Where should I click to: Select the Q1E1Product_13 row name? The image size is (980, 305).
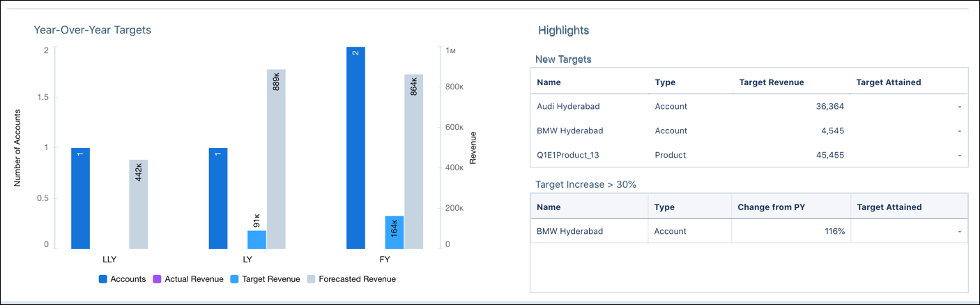(568, 155)
